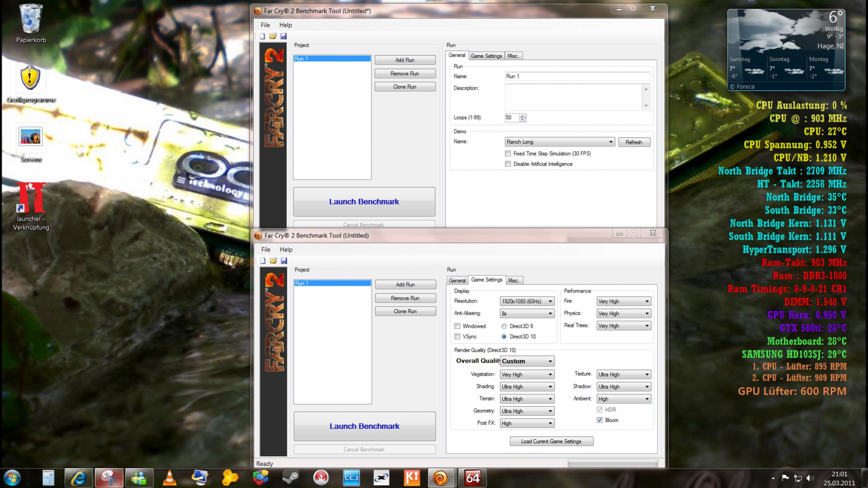Open the Shadow quality dropdown

click(x=624, y=387)
